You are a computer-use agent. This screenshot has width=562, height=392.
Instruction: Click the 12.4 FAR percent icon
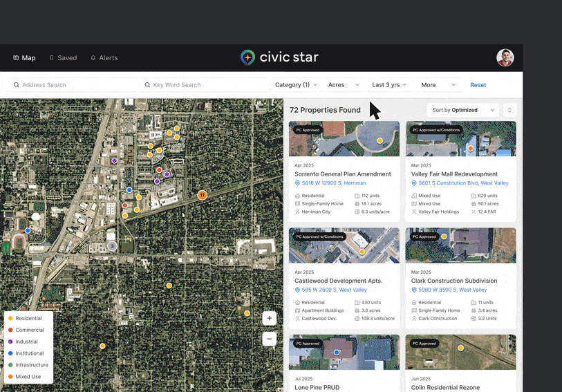pos(474,212)
